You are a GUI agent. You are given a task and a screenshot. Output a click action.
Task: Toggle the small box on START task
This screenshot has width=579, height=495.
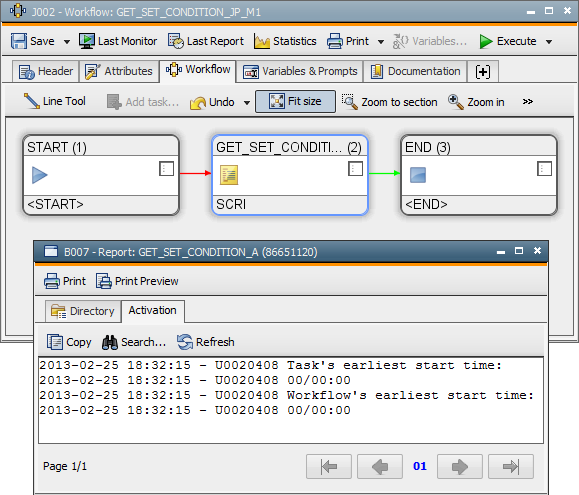(x=167, y=169)
